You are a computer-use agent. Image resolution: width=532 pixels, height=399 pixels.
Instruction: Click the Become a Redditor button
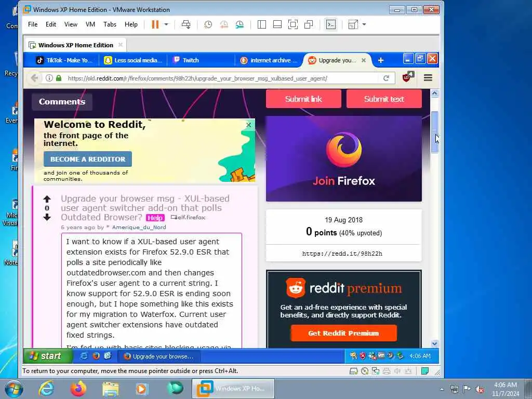pos(87,159)
